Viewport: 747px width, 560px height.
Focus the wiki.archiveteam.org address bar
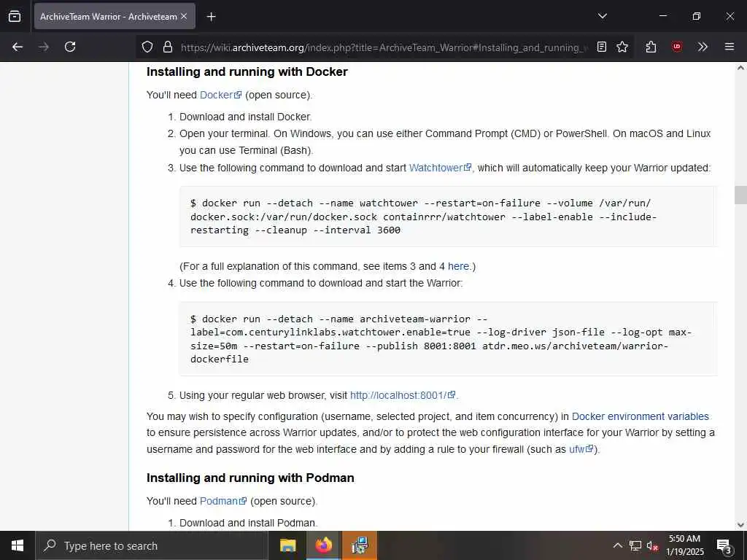pyautogui.click(x=384, y=47)
